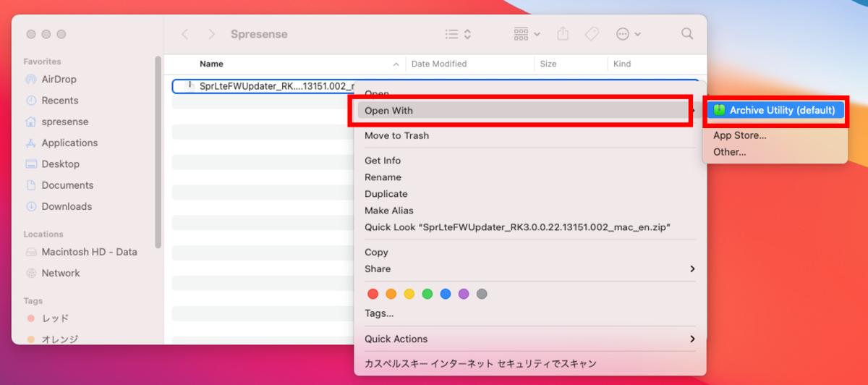Open the Applications folder in sidebar

tap(69, 143)
